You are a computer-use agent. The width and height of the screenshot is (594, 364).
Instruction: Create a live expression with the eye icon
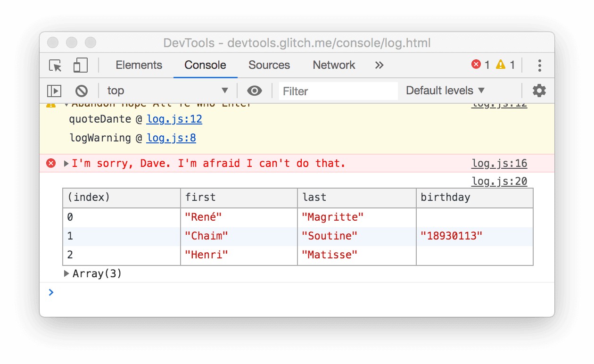pyautogui.click(x=254, y=91)
